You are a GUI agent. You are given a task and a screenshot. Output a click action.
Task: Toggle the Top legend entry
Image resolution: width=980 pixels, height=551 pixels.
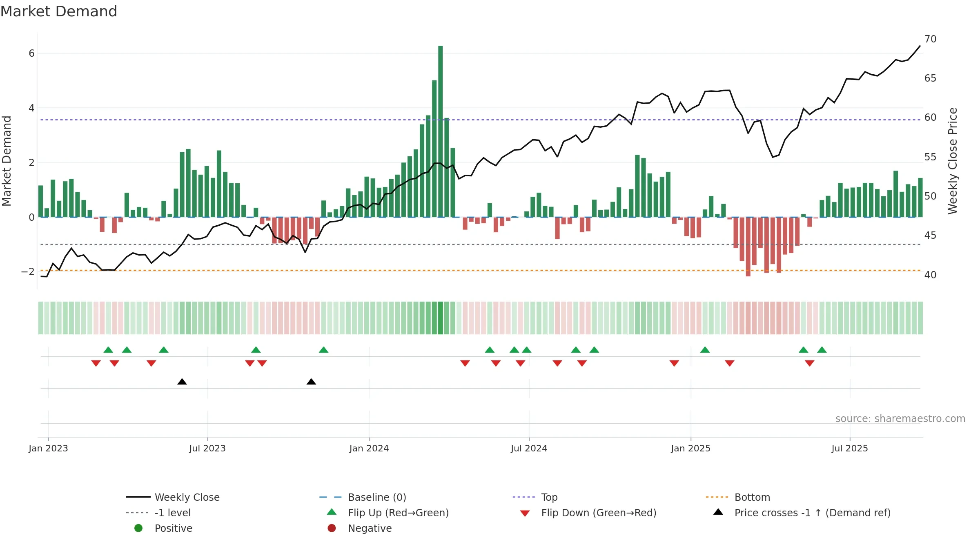tap(535, 497)
